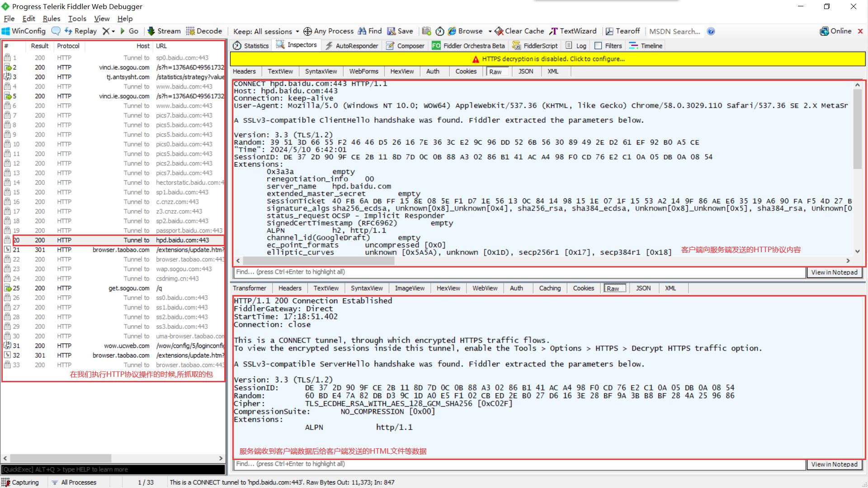Open the FiddlerScript tab

[x=535, y=46]
